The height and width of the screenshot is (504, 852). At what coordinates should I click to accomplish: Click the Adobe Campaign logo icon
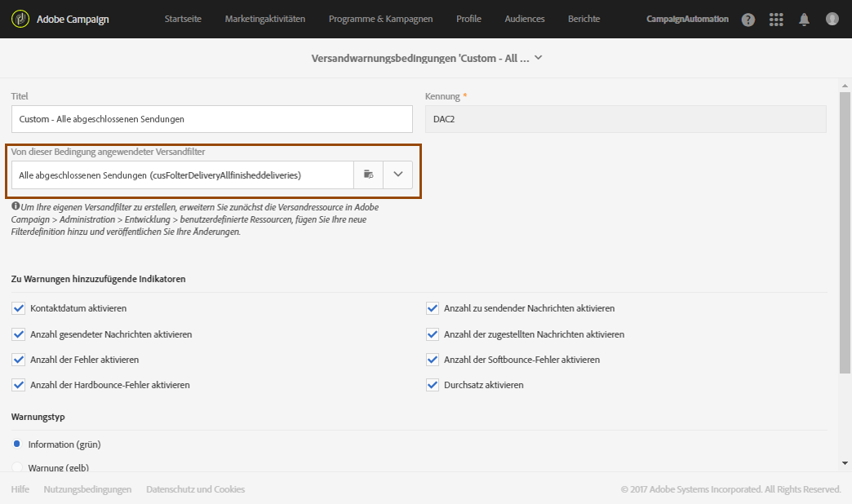(x=20, y=19)
